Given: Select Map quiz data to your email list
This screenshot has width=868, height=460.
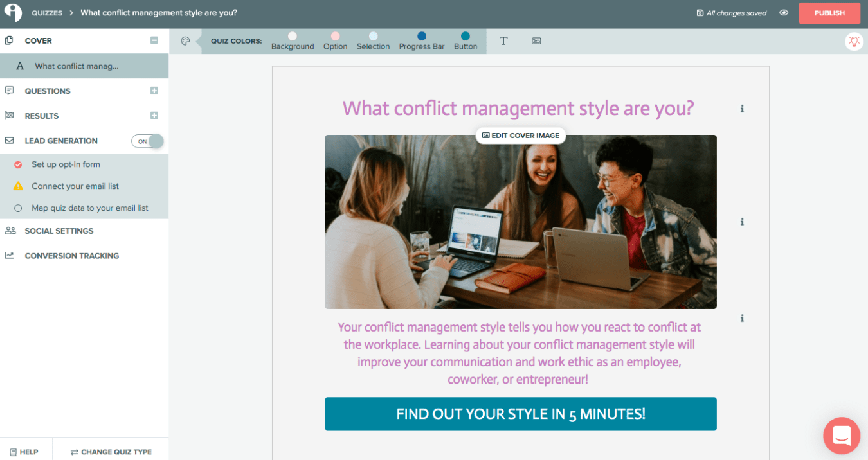Looking at the screenshot, I should (x=89, y=208).
